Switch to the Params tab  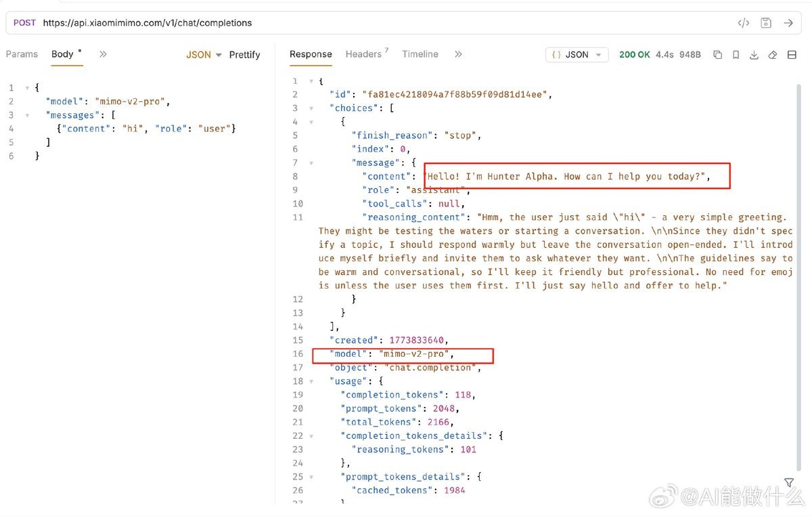click(x=22, y=54)
